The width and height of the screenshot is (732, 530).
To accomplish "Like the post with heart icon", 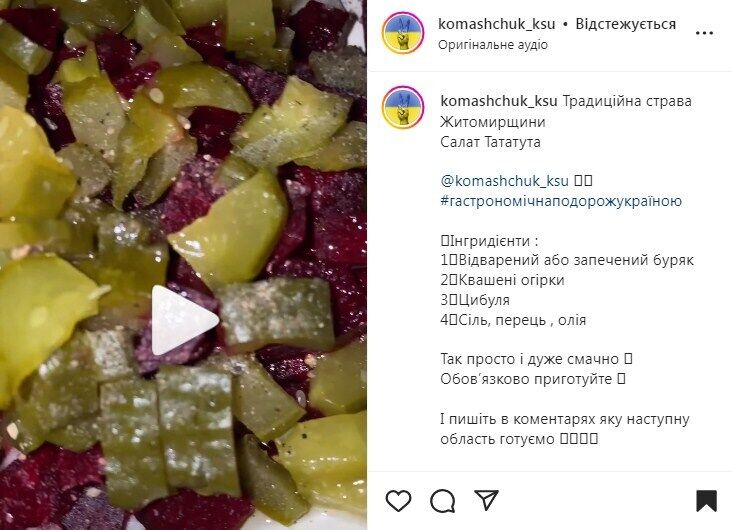I will coord(398,501).
